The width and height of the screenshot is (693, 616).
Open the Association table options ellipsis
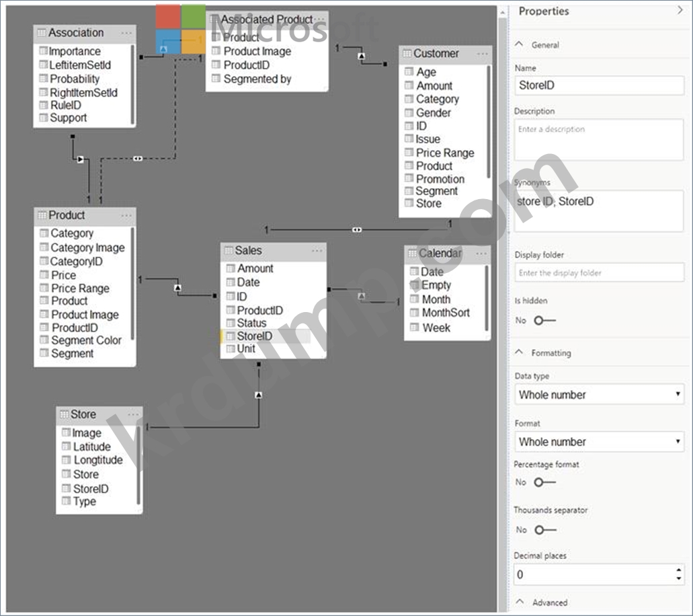pos(126,33)
